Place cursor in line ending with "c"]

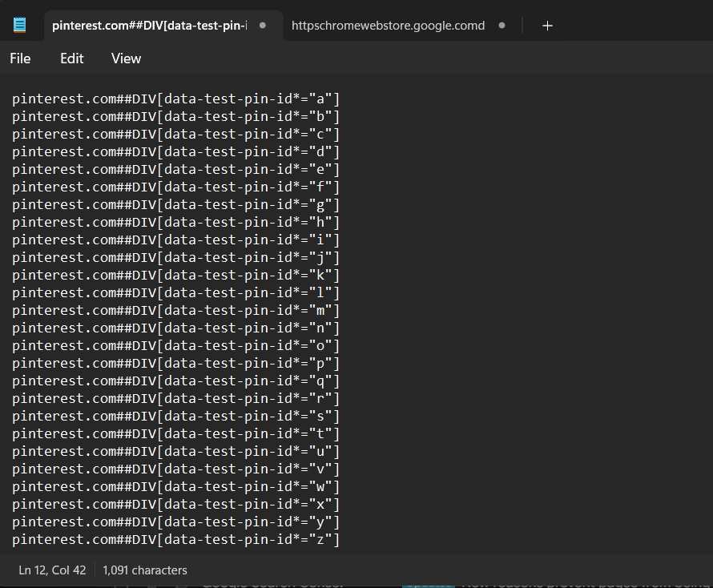[x=175, y=135]
